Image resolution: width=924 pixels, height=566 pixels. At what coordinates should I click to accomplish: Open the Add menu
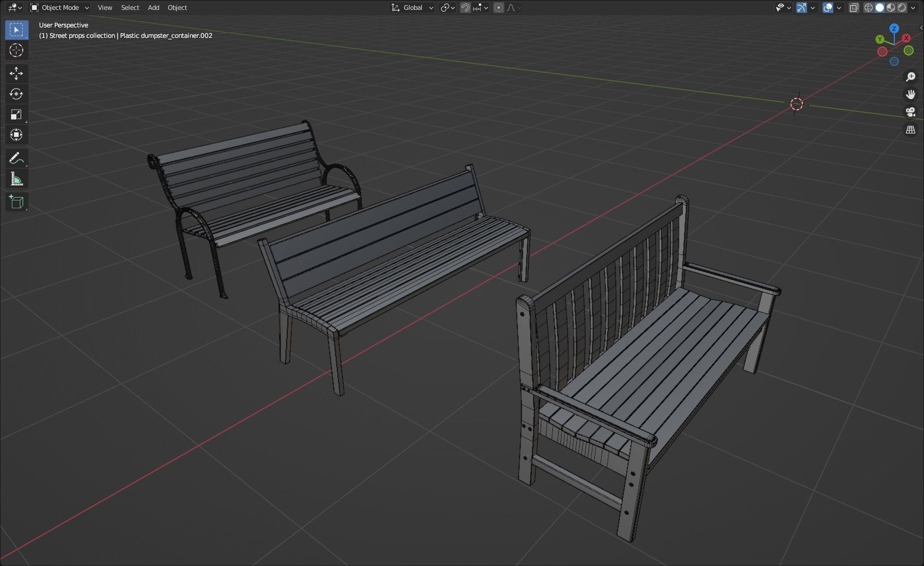(153, 8)
